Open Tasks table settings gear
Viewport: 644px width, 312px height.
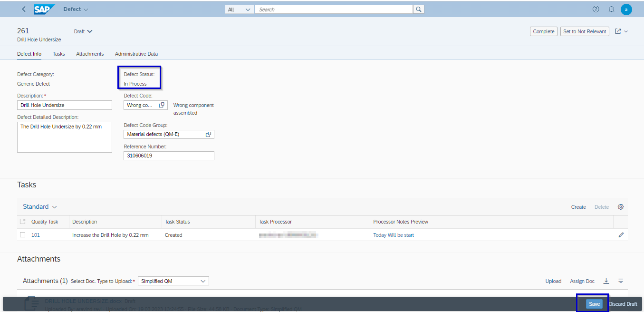click(620, 207)
